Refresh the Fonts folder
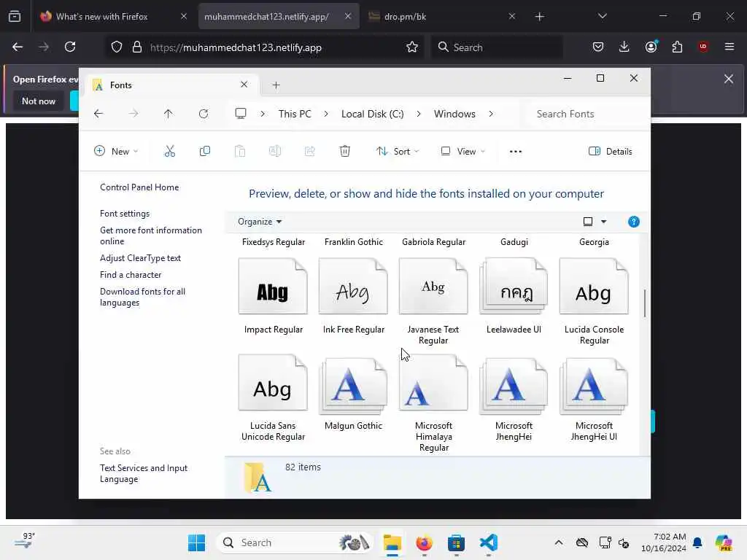The height and width of the screenshot is (560, 747). click(x=204, y=114)
